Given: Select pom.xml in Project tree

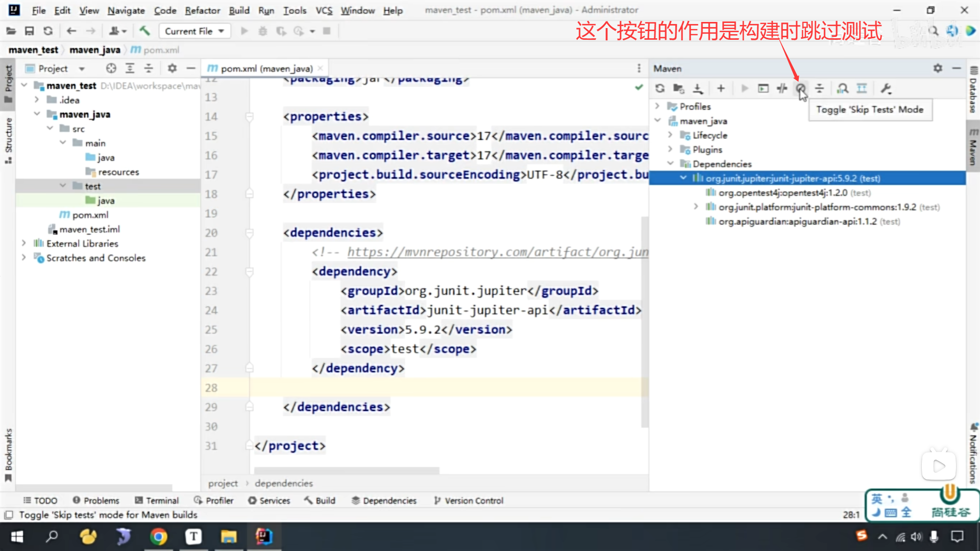Looking at the screenshot, I should point(90,215).
